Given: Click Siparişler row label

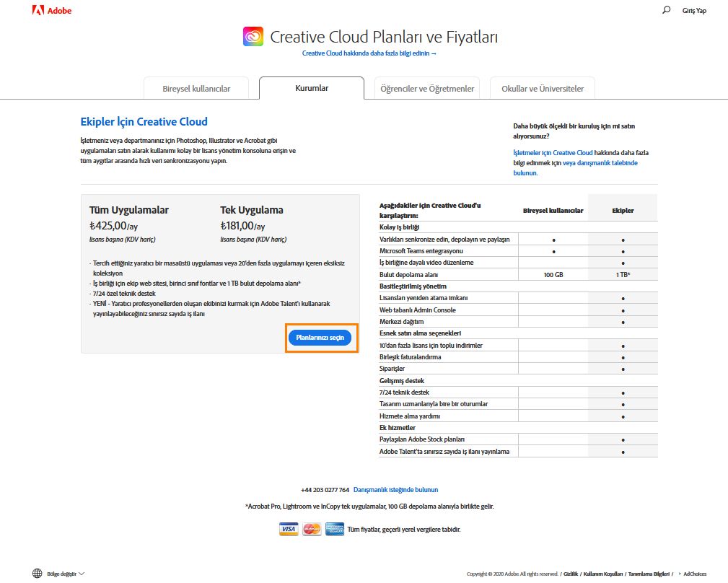Looking at the screenshot, I should (392, 369).
